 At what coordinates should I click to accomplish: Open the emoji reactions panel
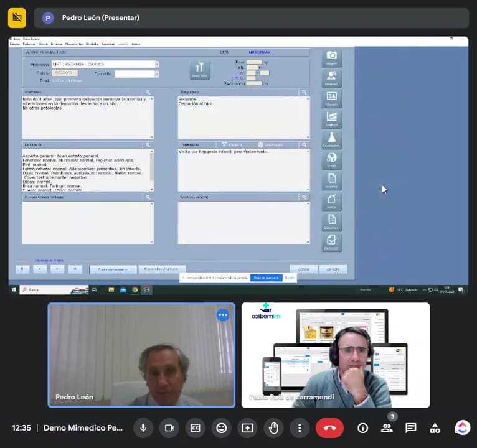tap(222, 428)
